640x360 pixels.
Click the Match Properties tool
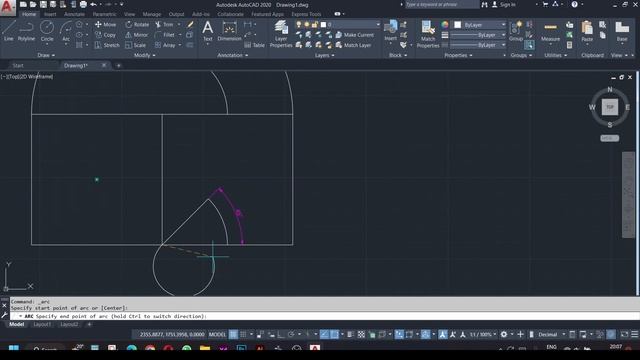coord(428,34)
